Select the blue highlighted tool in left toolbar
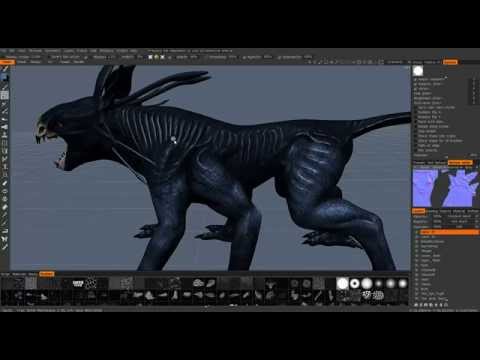The image size is (480, 360). tap(4, 78)
